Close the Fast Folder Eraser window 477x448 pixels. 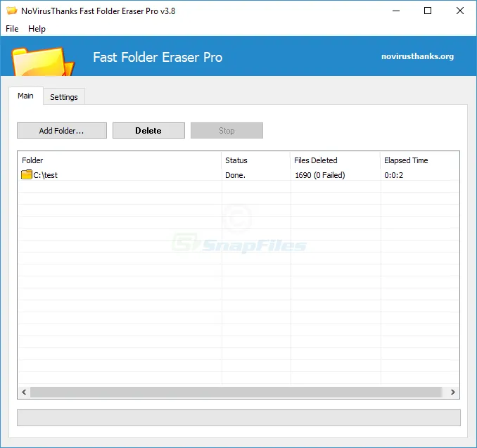[459, 11]
